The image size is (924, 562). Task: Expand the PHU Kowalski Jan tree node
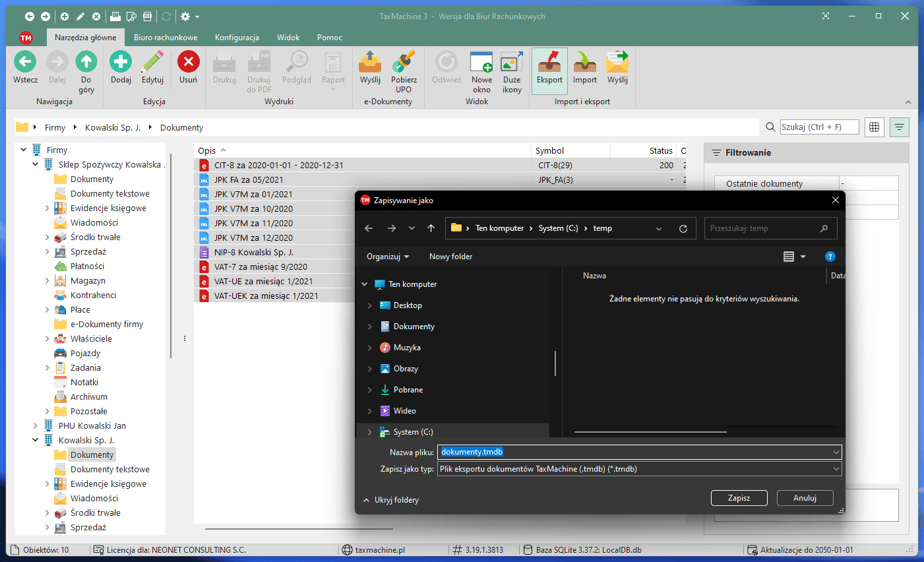tap(36, 426)
